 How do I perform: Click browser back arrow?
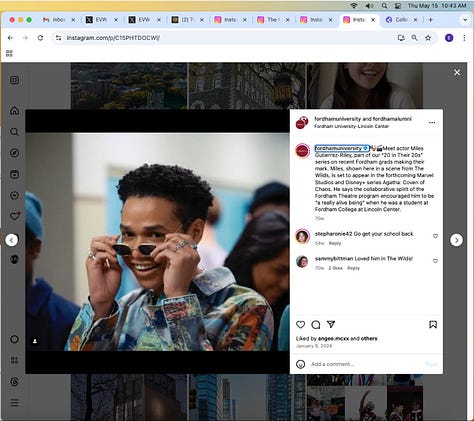click(x=10, y=38)
